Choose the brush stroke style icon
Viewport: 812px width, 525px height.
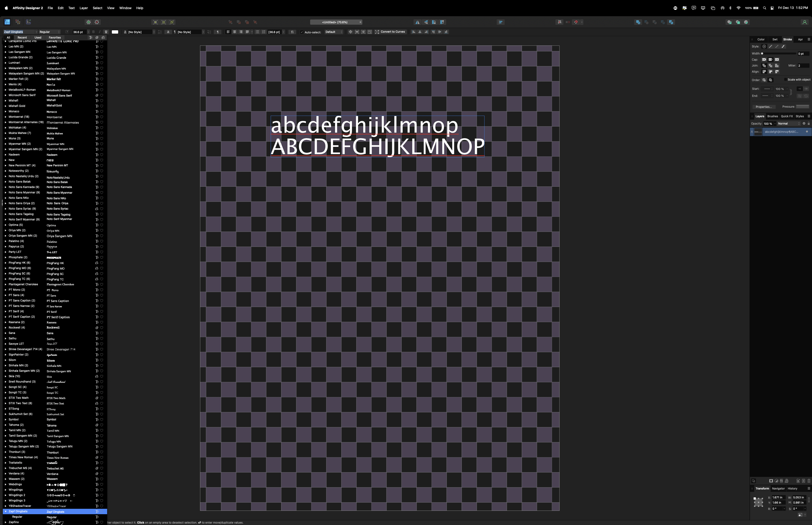[x=783, y=46]
